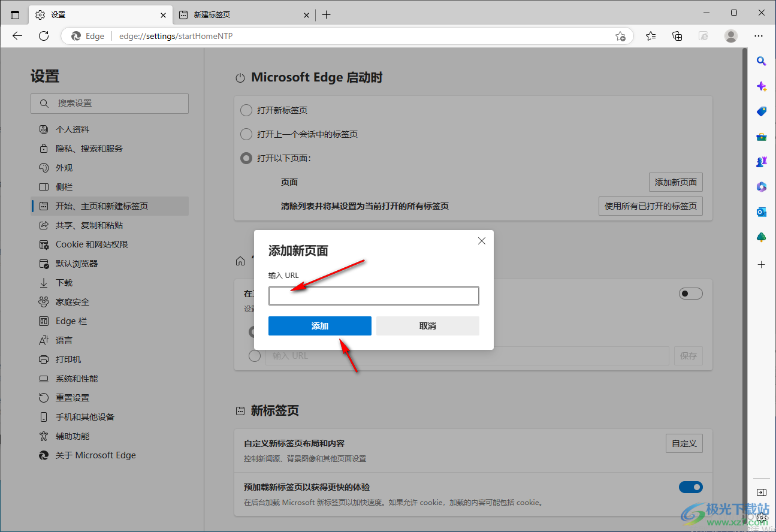Image resolution: width=776 pixels, height=532 pixels.
Task: Click the 取消 button in dialog
Action: [x=428, y=326]
